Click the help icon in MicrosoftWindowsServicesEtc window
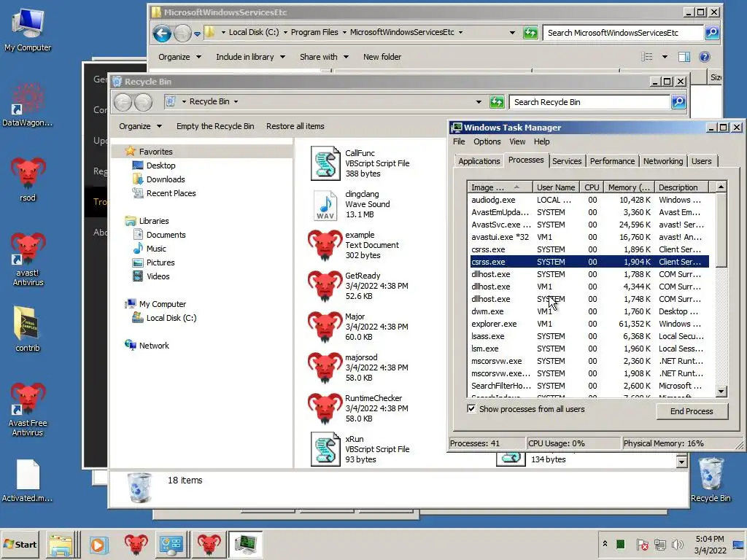747x560 pixels. pos(704,57)
